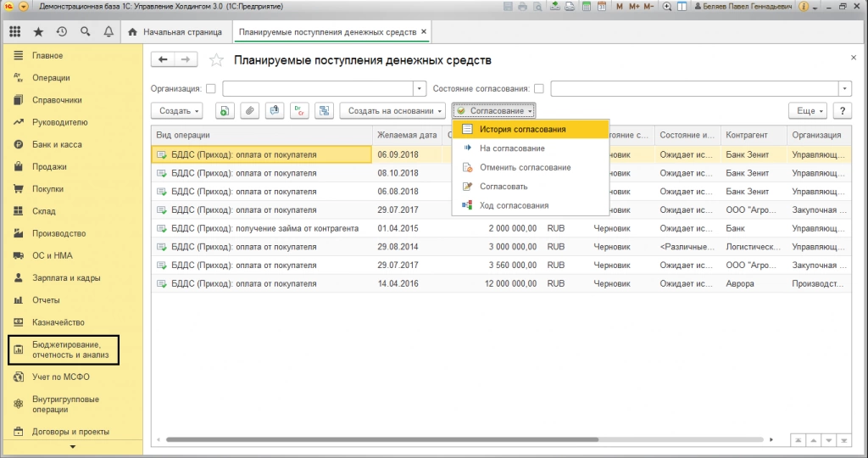This screenshot has width=868, height=458.
Task: Select История согласования menu item
Action: click(x=522, y=130)
